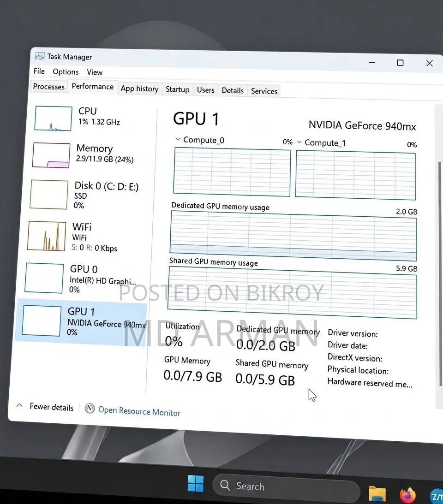Click the performance pane vertical scrollbar
Screen dimensions: 443x504
440,273
